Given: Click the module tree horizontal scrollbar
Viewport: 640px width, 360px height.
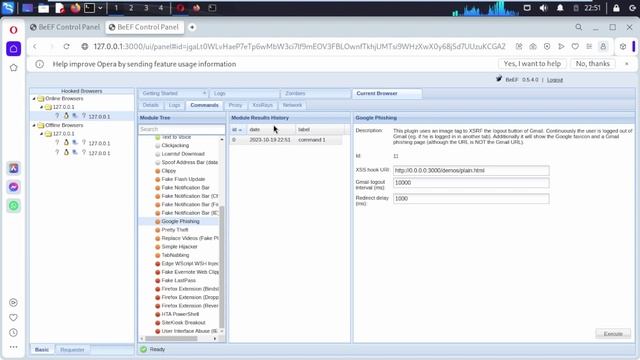Looking at the screenshot, I should coord(171,339).
